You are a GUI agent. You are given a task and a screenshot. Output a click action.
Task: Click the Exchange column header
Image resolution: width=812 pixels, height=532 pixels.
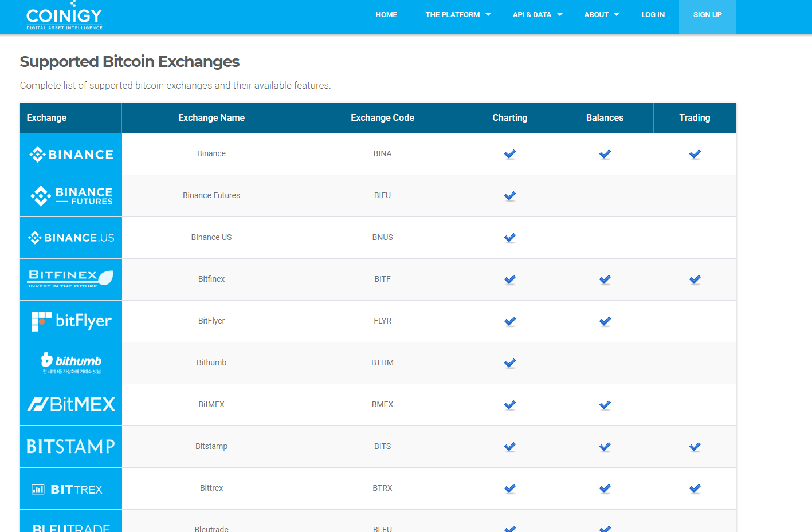tap(71, 118)
